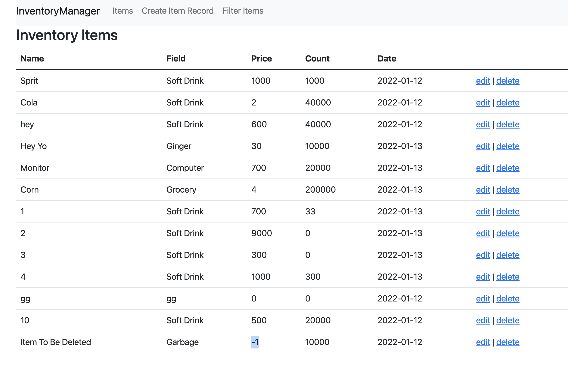This screenshot has height=392, width=581.
Task: Delete the gg item
Action: tap(507, 299)
